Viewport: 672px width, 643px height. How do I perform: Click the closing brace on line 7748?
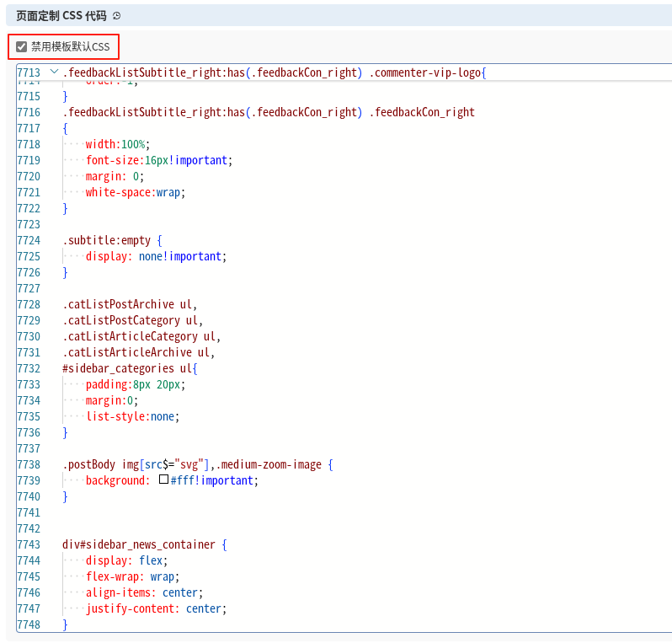[65, 624]
